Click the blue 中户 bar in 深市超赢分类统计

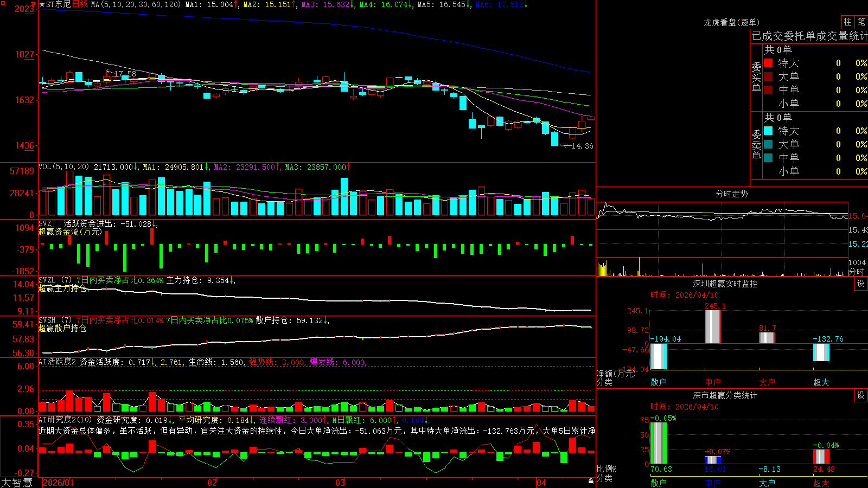[x=713, y=460]
